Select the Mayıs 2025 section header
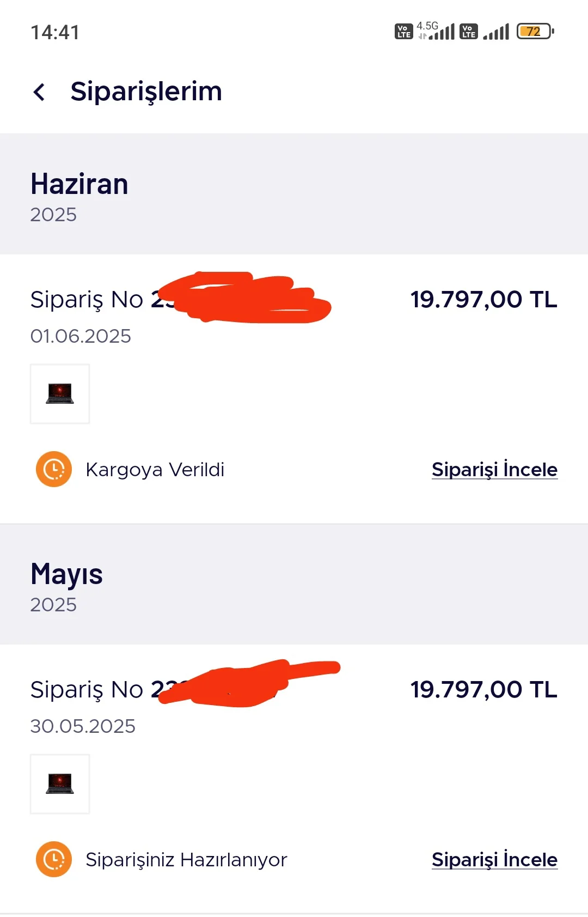Screen dimensions: 588x917 (66, 586)
